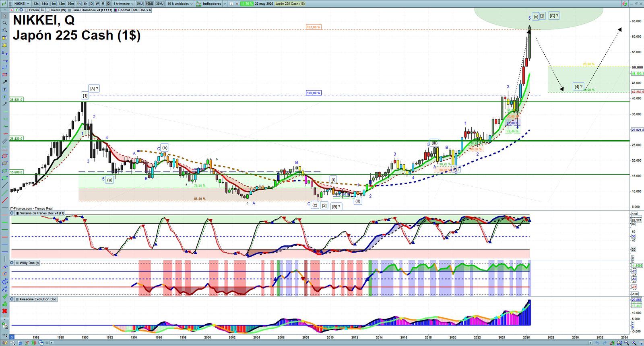Image resolution: width=644 pixels, height=346 pixels.
Task: Pick the green ellipse drawing tool
Action: pyautogui.click(x=5, y=171)
